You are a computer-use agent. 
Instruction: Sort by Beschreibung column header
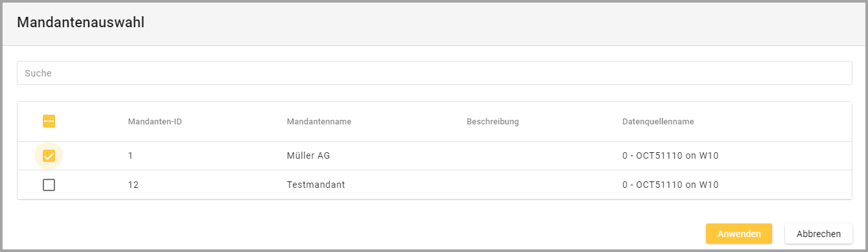pyautogui.click(x=492, y=122)
